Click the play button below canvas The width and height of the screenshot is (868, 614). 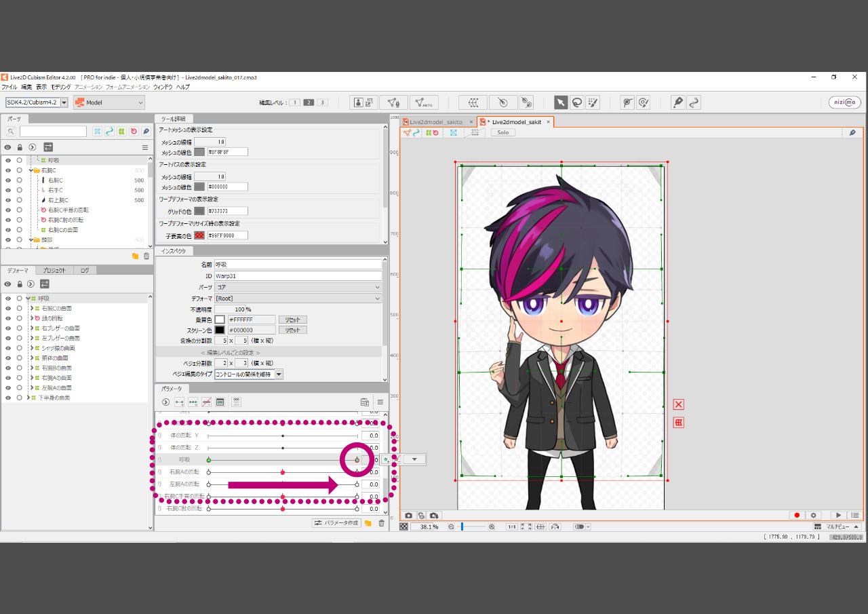839,516
